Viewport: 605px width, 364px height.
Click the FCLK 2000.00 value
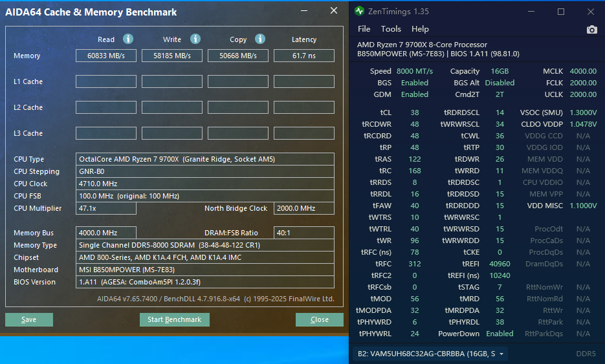583,83
